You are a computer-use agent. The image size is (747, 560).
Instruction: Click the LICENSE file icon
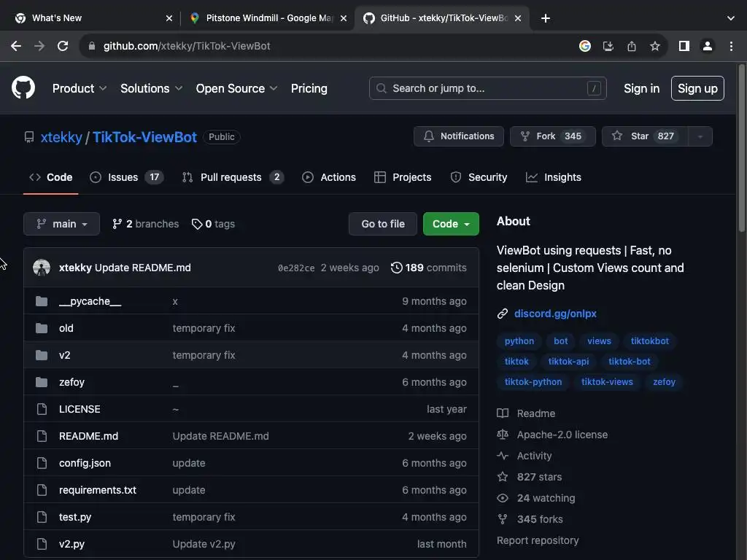(x=42, y=409)
